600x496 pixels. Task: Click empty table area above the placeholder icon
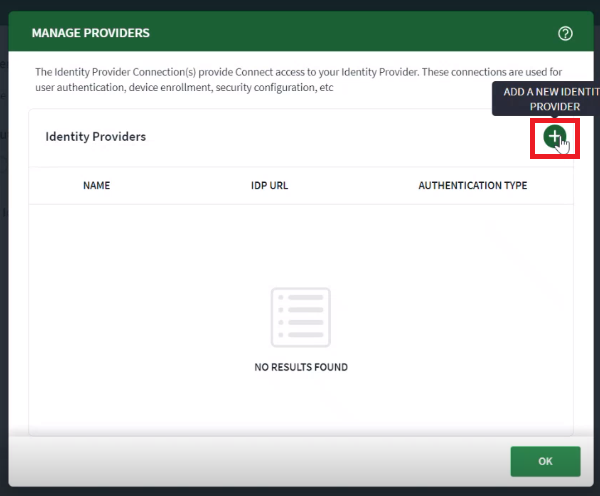[300, 240]
